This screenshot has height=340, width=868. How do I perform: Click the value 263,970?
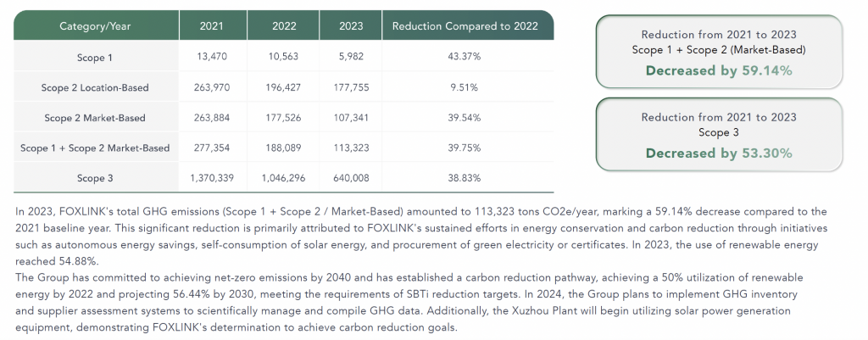click(211, 87)
